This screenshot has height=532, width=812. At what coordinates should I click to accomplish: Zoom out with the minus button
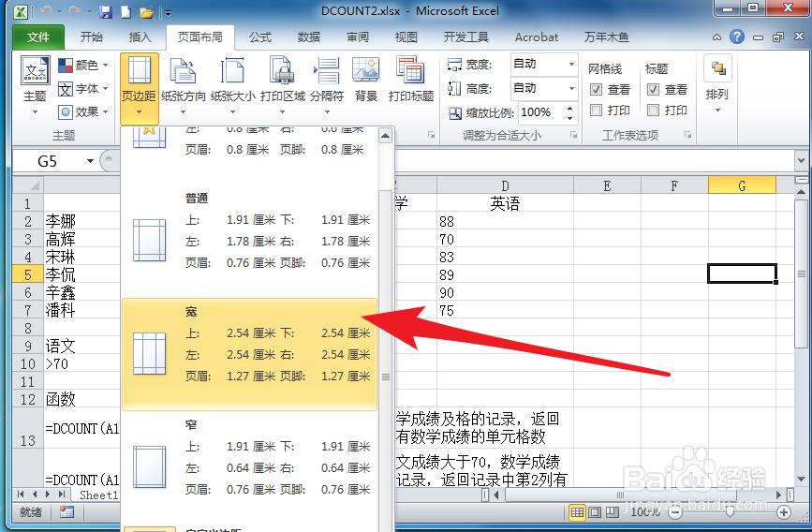[x=674, y=513]
